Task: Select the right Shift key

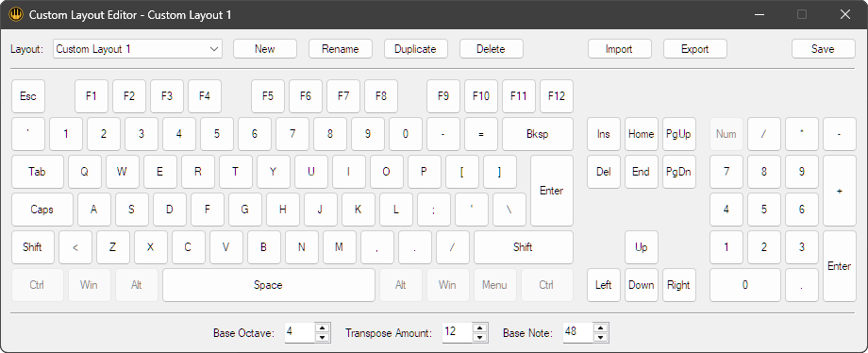Action: [523, 247]
